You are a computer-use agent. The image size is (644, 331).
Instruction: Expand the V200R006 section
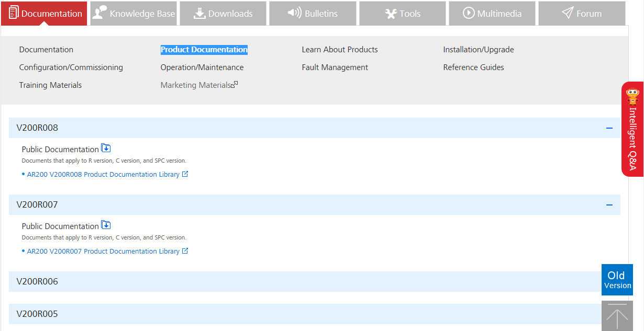click(x=314, y=281)
